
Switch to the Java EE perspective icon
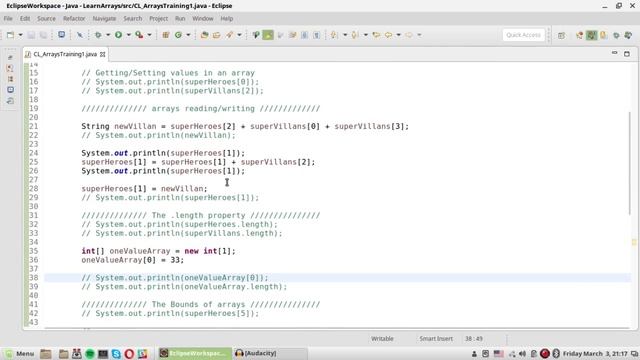(580, 36)
